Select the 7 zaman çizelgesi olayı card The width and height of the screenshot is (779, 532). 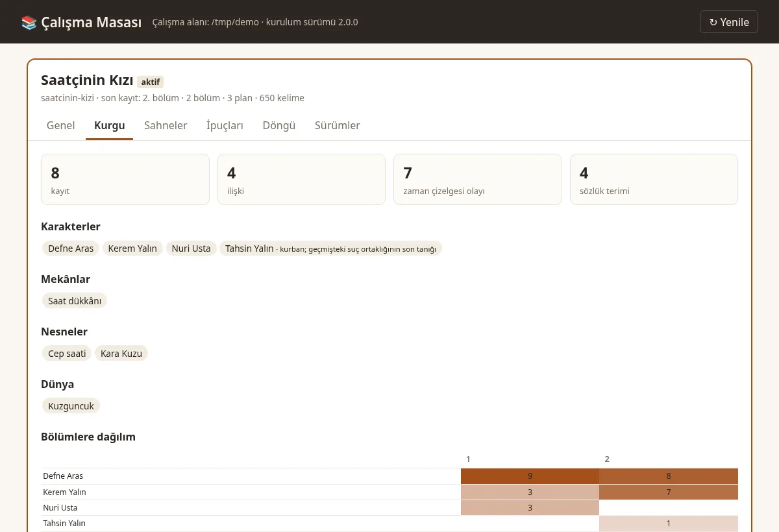click(478, 179)
